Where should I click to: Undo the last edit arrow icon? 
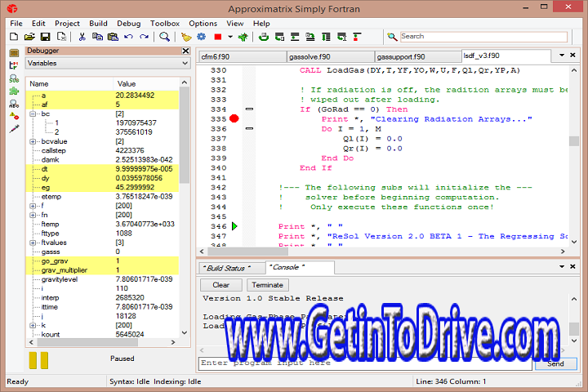129,37
